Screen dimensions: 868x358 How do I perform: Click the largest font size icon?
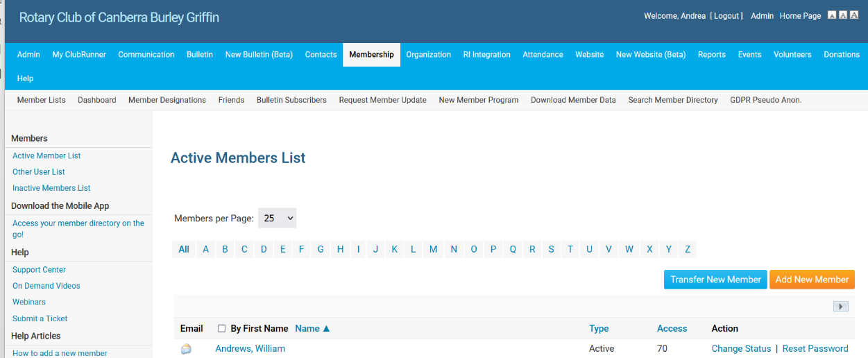tap(854, 15)
